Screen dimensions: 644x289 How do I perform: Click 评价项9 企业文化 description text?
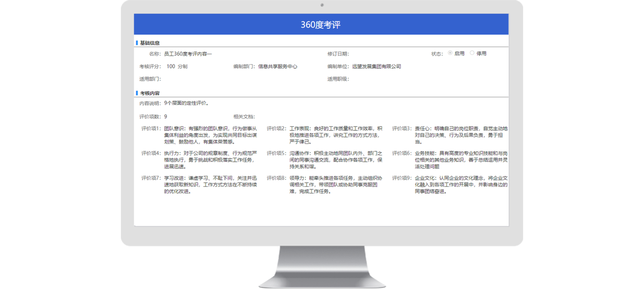pos(461,185)
